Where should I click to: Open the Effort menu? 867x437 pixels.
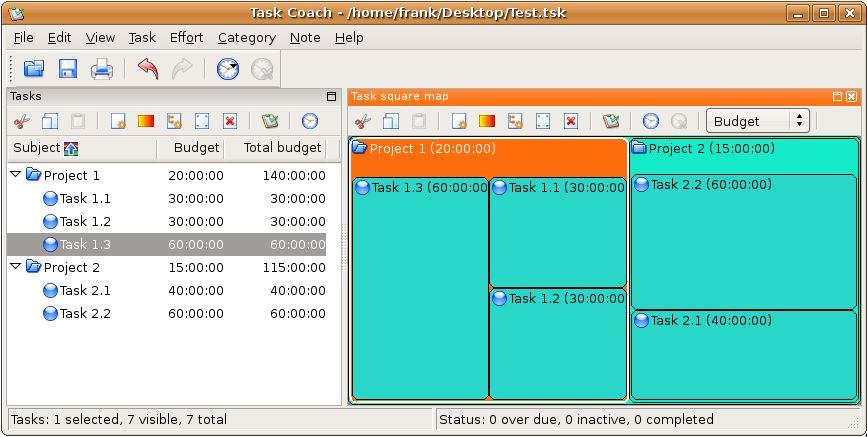pos(186,37)
